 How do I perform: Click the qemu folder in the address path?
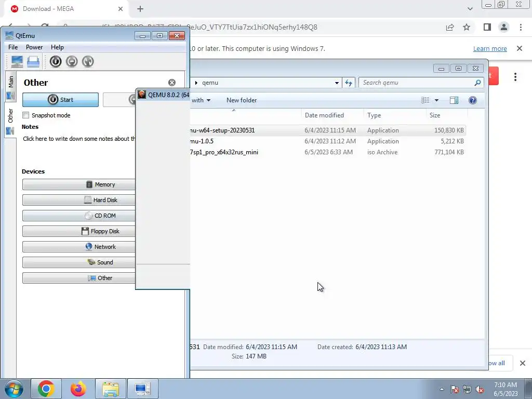point(210,83)
